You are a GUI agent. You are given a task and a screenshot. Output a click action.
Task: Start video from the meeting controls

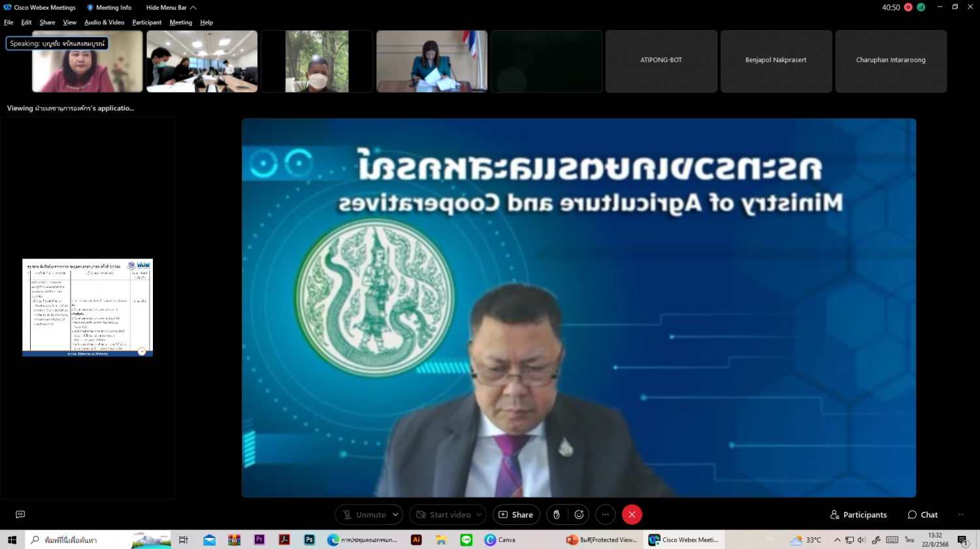[444, 514]
